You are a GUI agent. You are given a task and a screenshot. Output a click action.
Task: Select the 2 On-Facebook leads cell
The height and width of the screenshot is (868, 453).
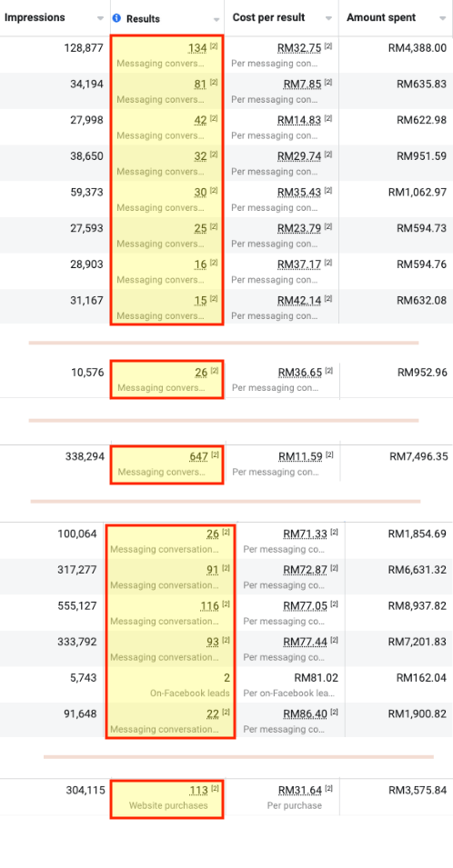[171, 684]
